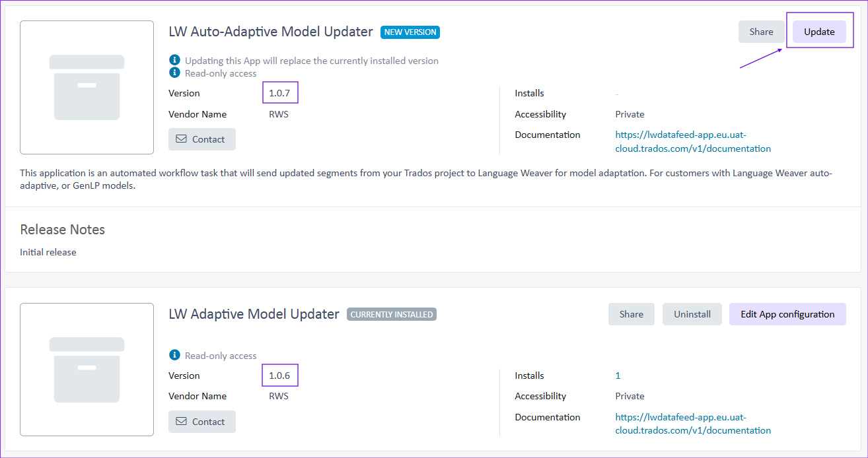This screenshot has height=458, width=868.
Task: Click the version number 1.0.7
Action: coord(279,93)
